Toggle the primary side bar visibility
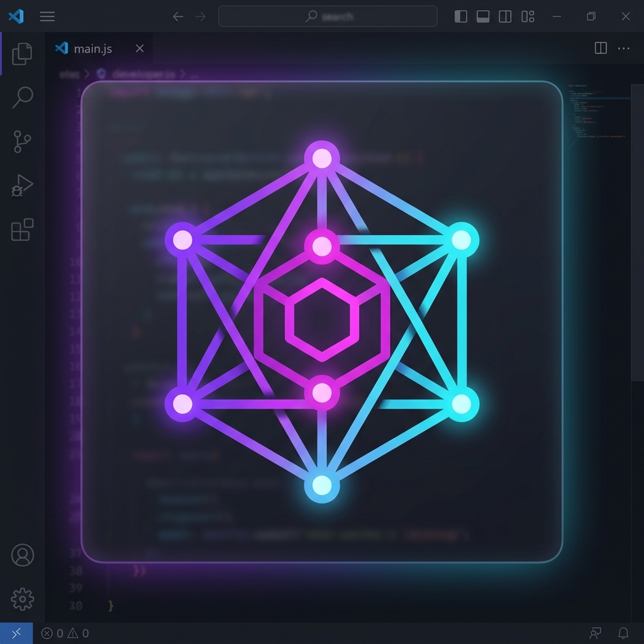This screenshot has width=644, height=644. (461, 17)
